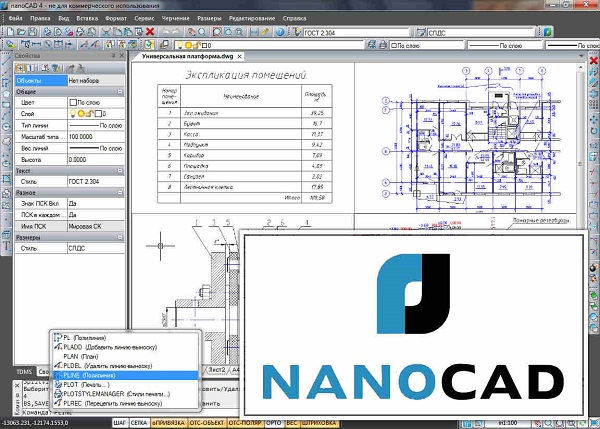Toggle ШАГ snap mode in status bar
Viewport: 600px width, 429px height.
(119, 423)
